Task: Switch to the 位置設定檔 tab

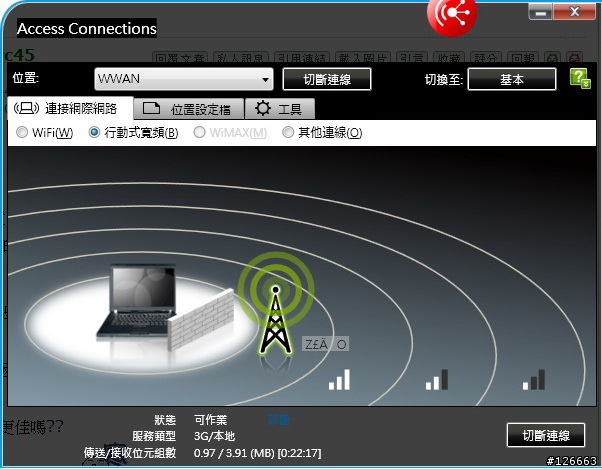Action: tap(189, 109)
